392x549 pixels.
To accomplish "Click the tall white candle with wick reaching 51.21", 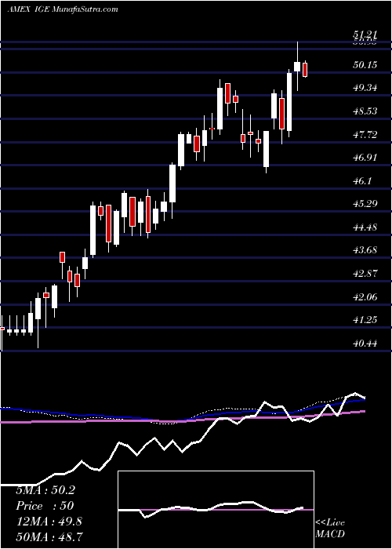I will point(297,67).
